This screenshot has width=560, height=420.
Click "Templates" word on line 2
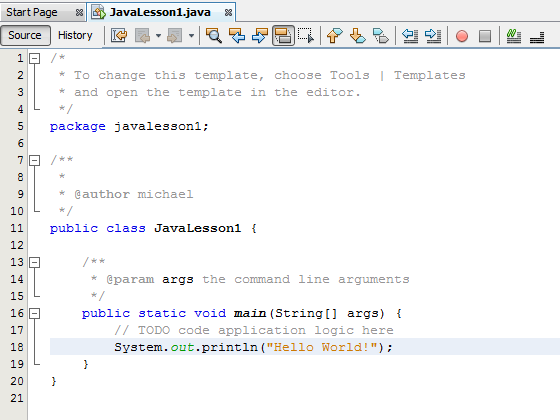pyautogui.click(x=430, y=75)
